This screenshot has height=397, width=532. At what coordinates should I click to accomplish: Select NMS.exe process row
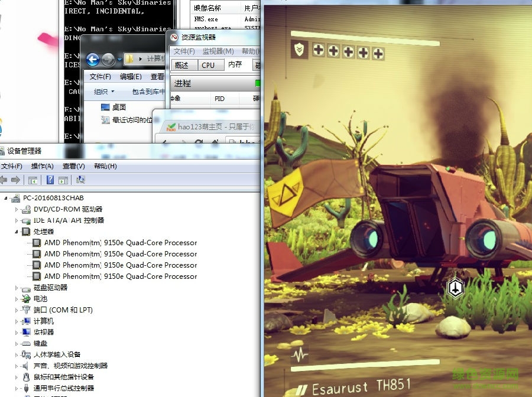pyautogui.click(x=226, y=19)
